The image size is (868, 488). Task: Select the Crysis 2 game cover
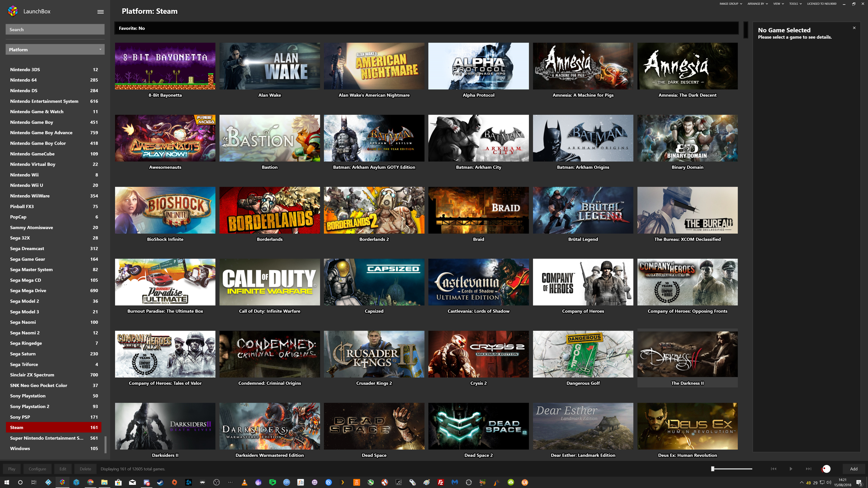click(x=479, y=354)
